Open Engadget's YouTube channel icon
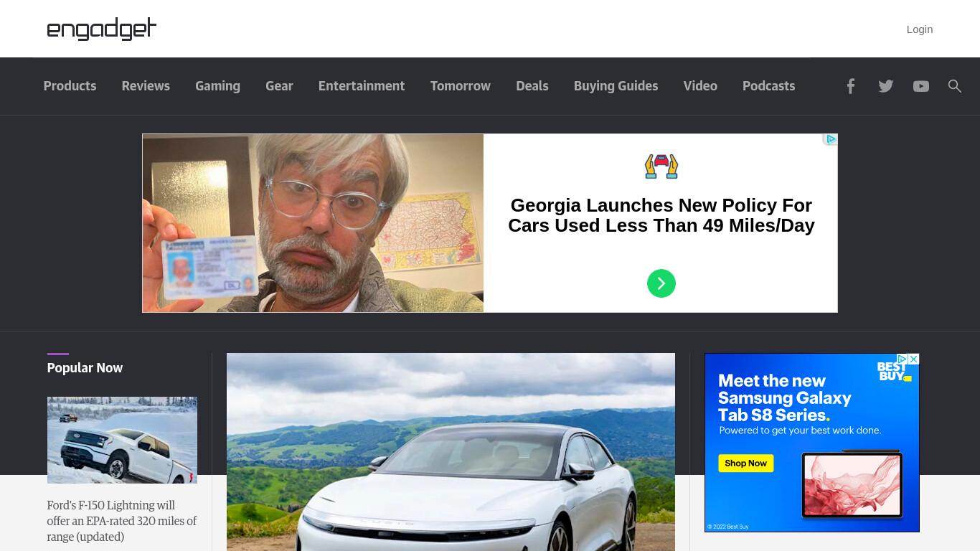This screenshot has height=551, width=980. pos(921,86)
